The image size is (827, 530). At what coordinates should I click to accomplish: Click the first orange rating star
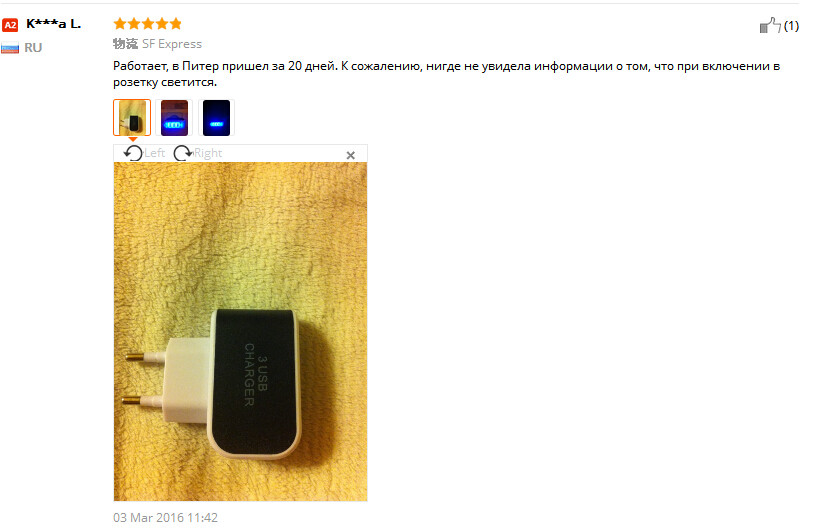120,24
